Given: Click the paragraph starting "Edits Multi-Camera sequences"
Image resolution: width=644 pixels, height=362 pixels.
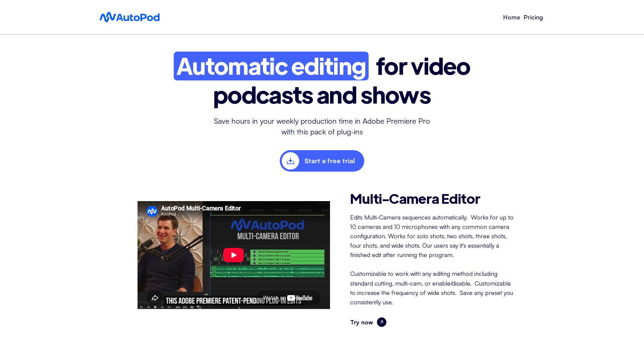Looking at the screenshot, I should (x=432, y=236).
